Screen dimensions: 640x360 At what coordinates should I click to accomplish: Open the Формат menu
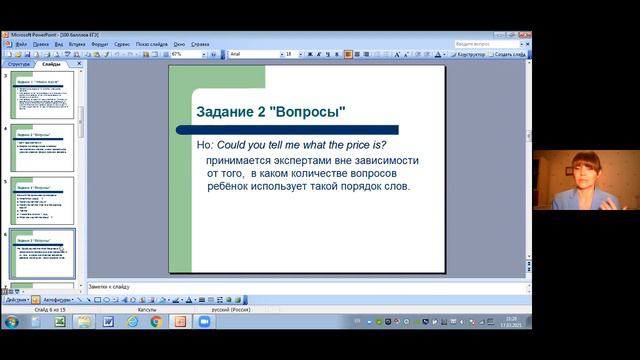(x=100, y=44)
